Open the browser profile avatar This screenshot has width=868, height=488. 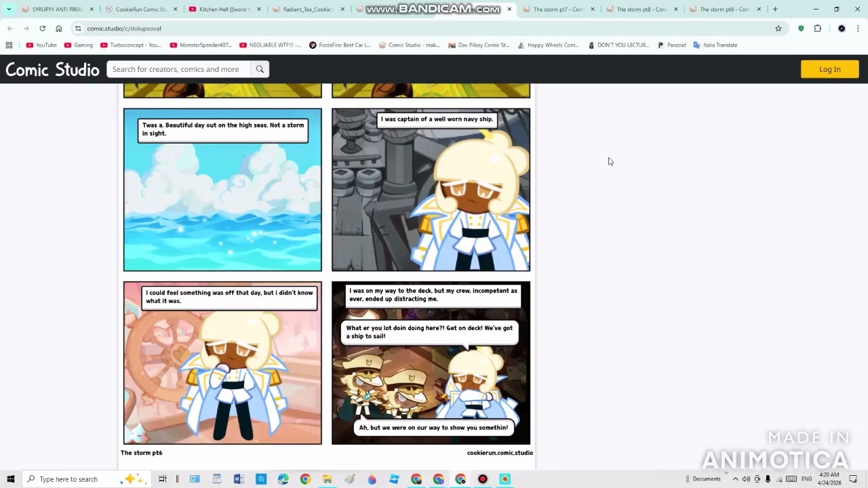tap(842, 28)
